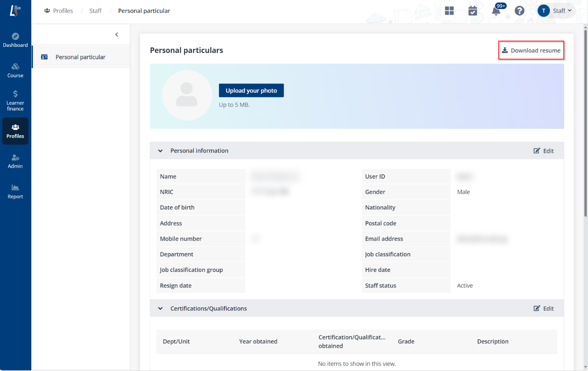The image size is (588, 371).
Task: Open Staff from the breadcrumb
Action: 95,11
